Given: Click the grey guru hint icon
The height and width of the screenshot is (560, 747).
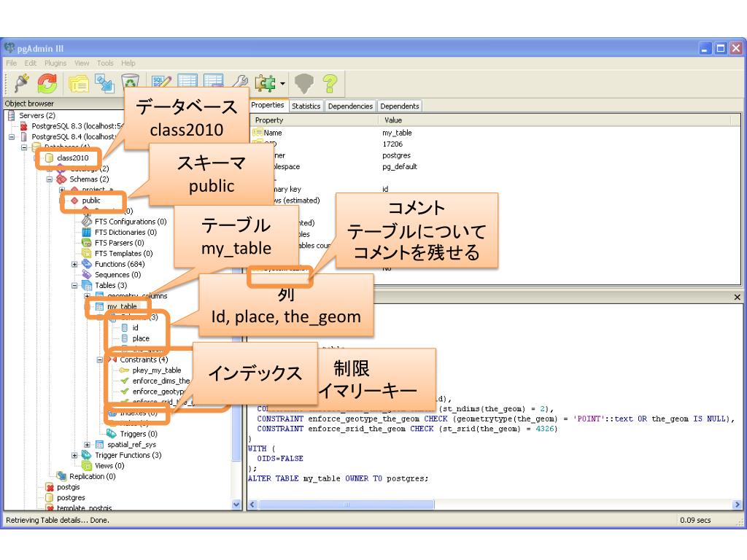Looking at the screenshot, I should pos(303,84).
